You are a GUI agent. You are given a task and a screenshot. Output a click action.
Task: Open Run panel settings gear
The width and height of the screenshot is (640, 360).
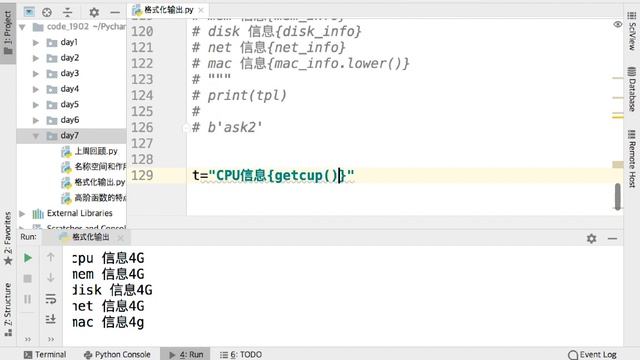tap(591, 238)
